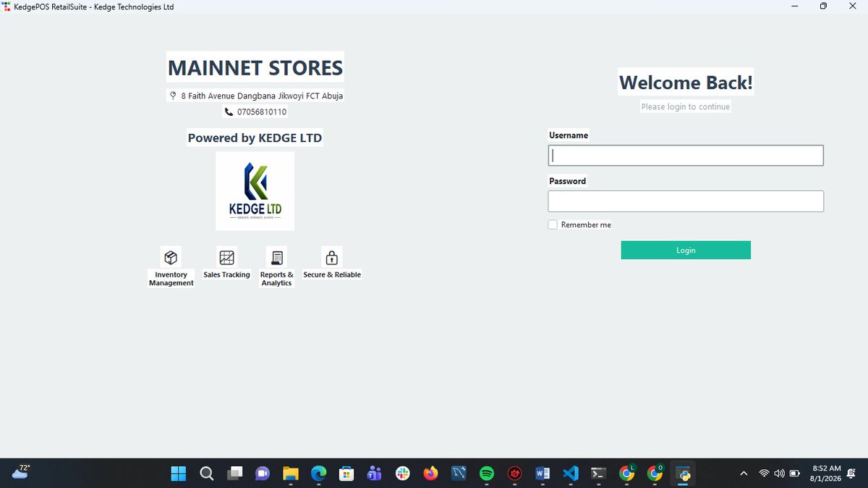Image resolution: width=868 pixels, height=488 pixels.
Task: Open Terminal from taskbar
Action: click(599, 474)
